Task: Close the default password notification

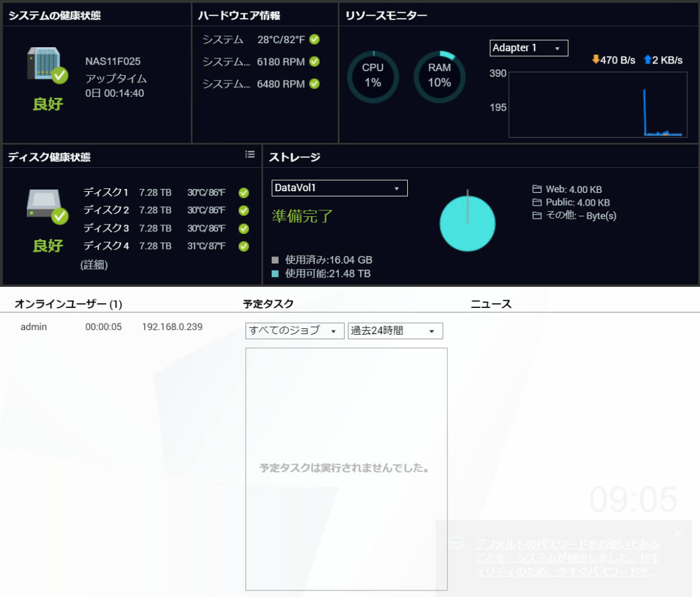Action: point(679,532)
